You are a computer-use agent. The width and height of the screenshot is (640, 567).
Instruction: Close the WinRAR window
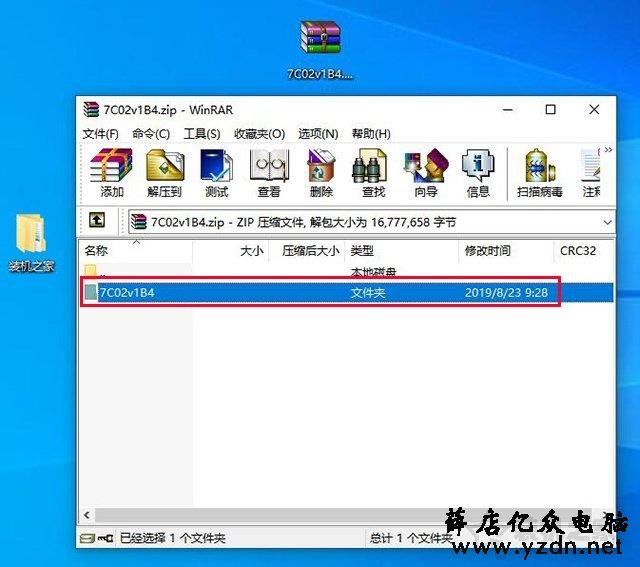click(594, 110)
